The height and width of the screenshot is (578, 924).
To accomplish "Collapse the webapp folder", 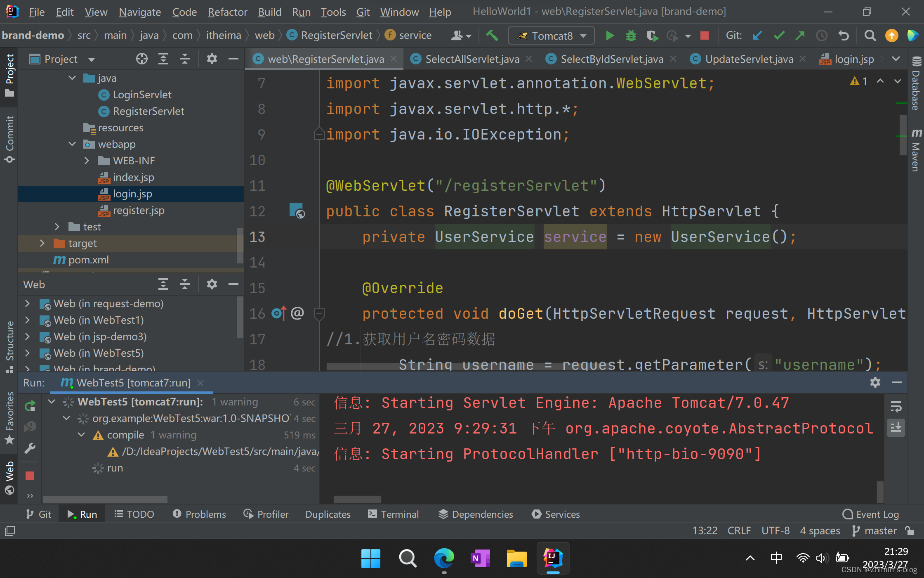I will tap(73, 144).
